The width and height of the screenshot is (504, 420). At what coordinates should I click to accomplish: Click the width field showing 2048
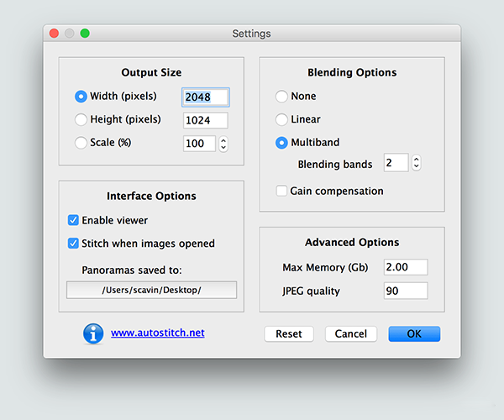[206, 97]
